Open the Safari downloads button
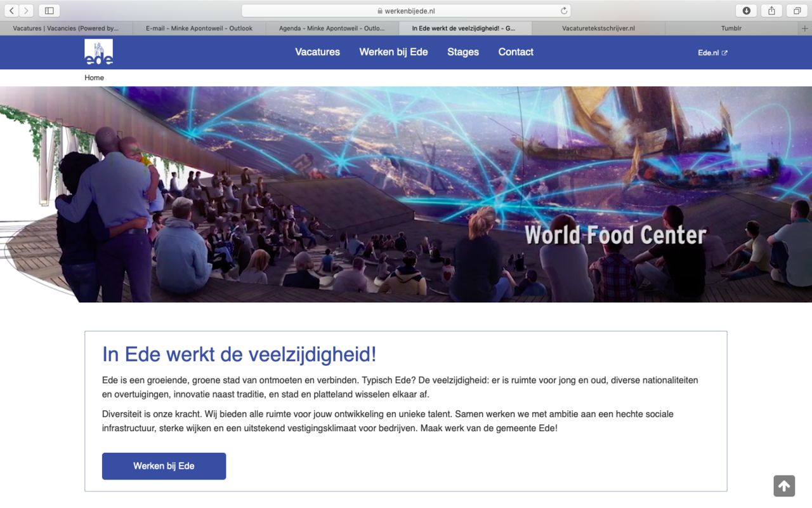The height and width of the screenshot is (508, 812). [x=746, y=11]
